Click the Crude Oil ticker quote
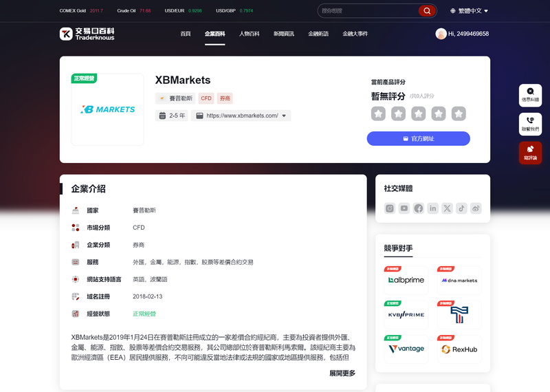The image size is (550, 392). click(134, 11)
